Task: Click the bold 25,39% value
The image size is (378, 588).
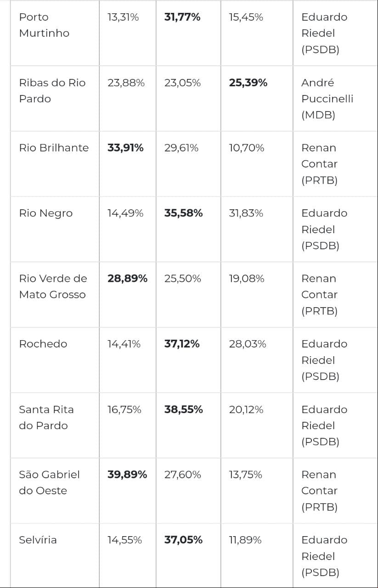Action: coord(248,83)
